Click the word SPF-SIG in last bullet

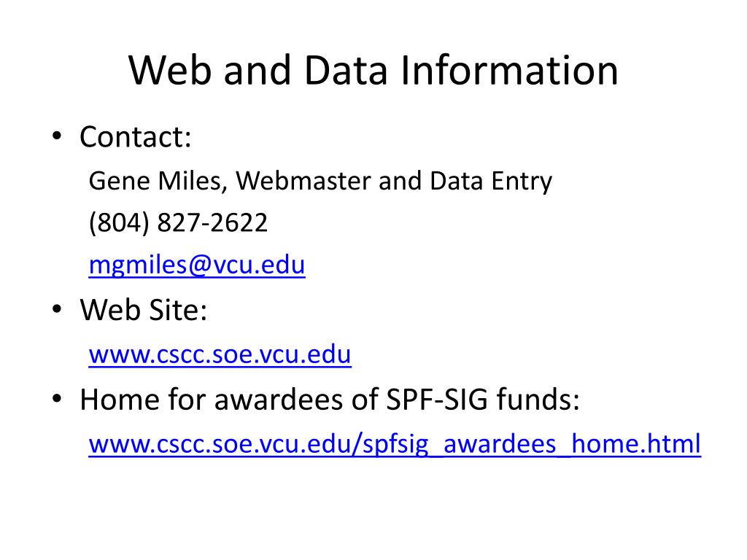pos(436,399)
